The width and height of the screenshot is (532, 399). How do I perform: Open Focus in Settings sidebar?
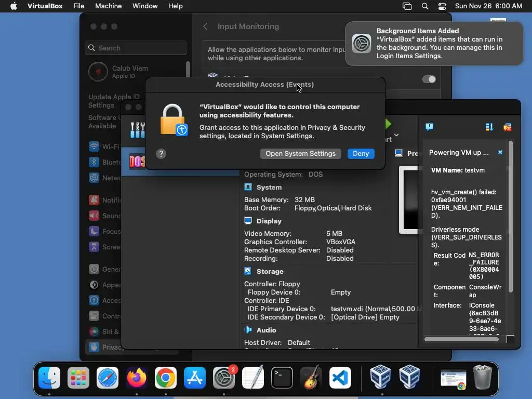click(x=104, y=231)
